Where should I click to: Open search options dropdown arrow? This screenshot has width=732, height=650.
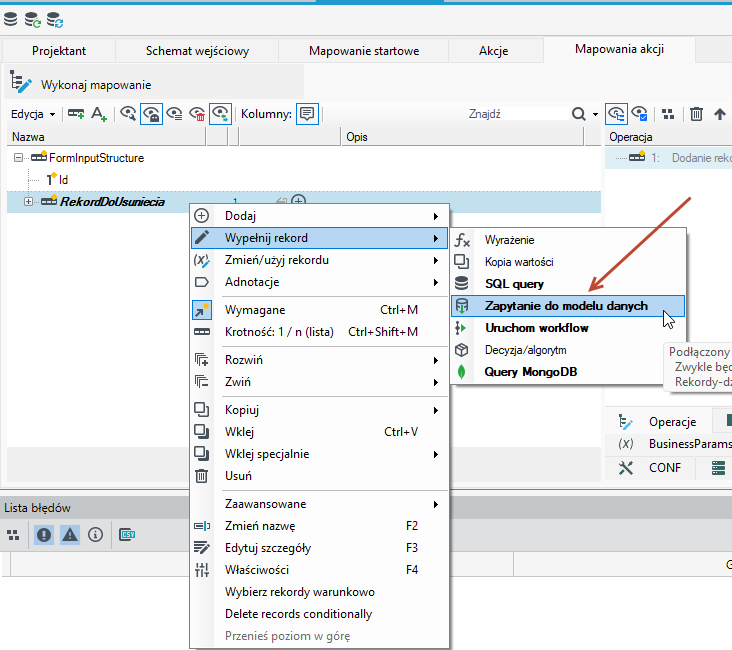click(595, 114)
